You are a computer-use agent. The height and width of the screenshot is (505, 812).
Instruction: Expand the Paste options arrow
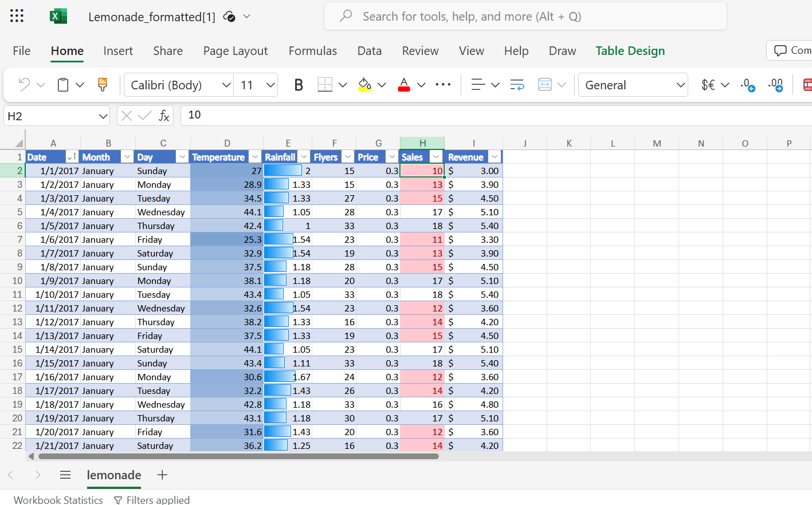tap(80, 85)
